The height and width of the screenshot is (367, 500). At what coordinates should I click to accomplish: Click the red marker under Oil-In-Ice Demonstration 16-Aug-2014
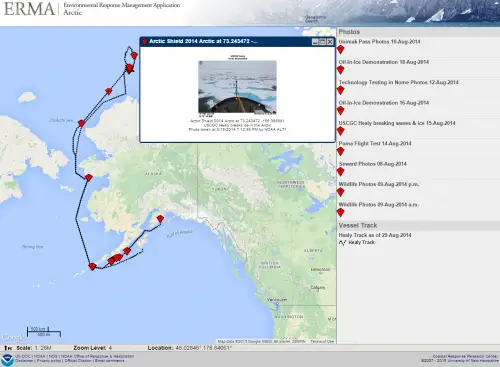(340, 111)
